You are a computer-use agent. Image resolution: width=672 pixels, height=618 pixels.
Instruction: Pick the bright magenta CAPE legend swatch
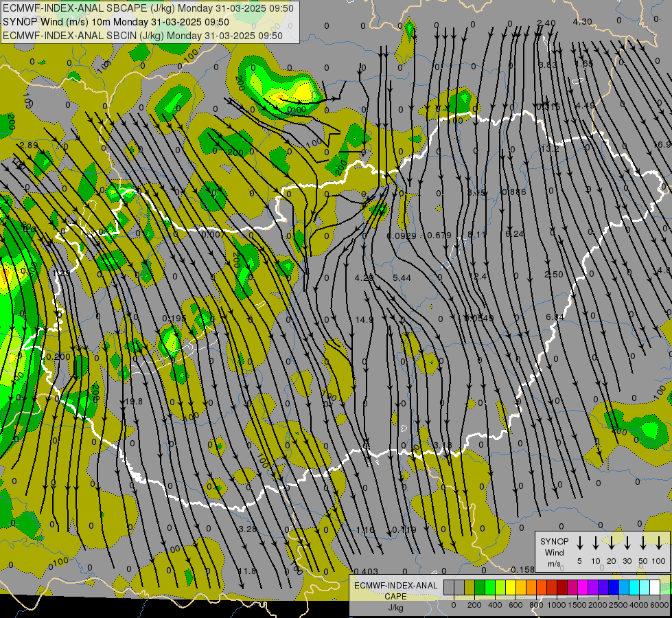tap(583, 588)
